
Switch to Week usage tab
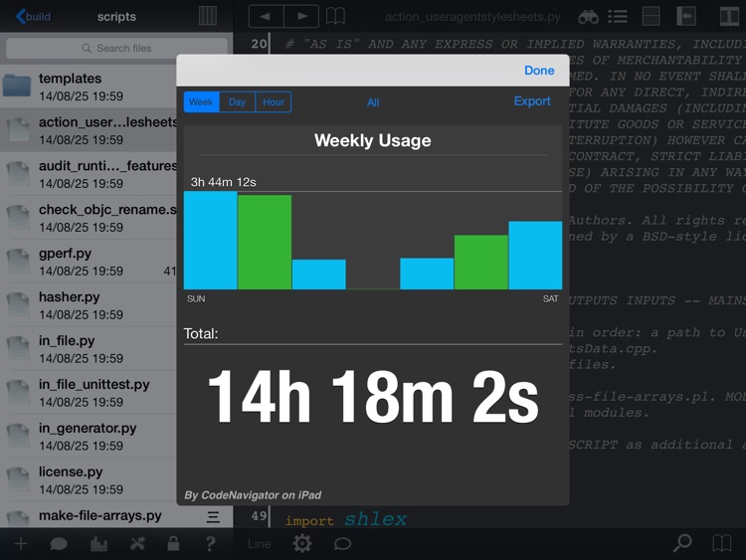201,101
